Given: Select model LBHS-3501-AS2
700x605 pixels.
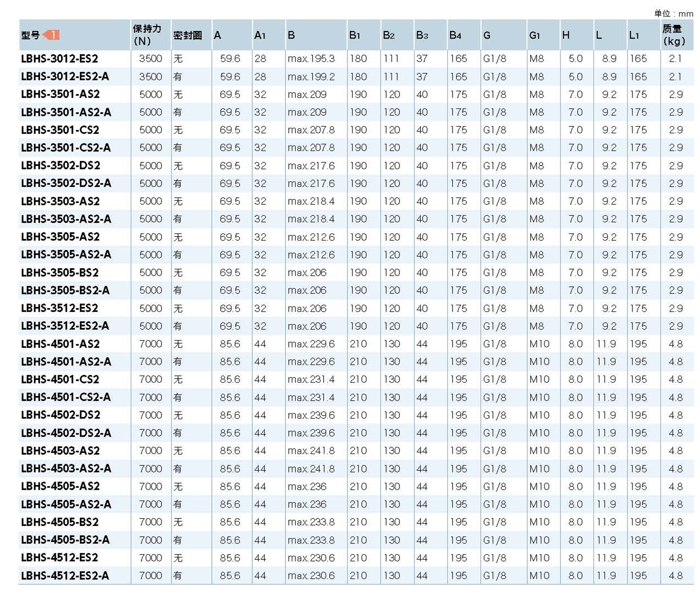Looking at the screenshot, I should (60, 94).
